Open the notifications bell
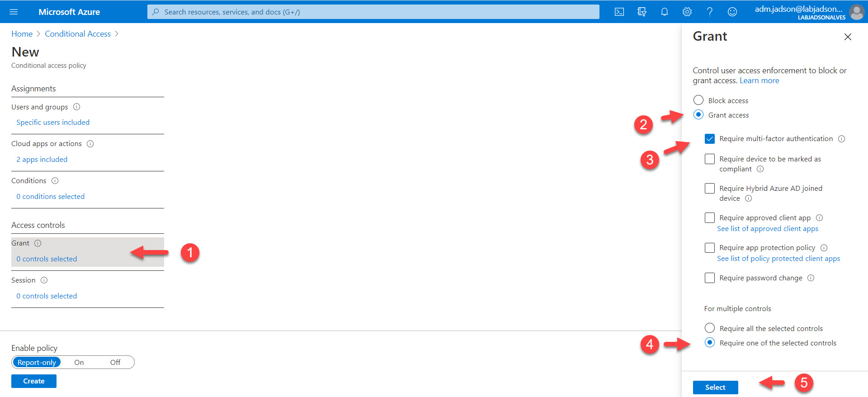The image size is (868, 397). (665, 12)
